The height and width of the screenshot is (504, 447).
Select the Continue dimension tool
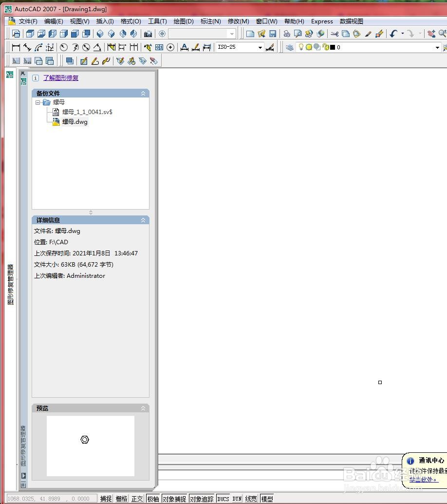(x=134, y=48)
